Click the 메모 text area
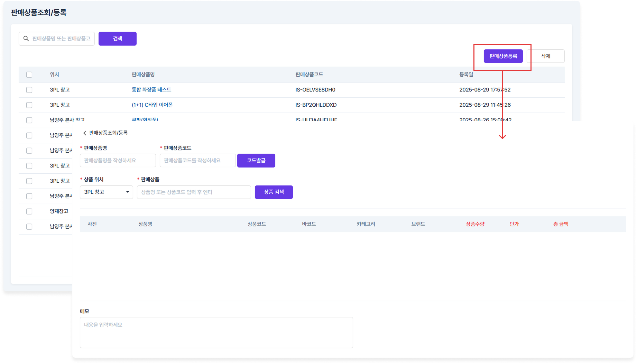The height and width of the screenshot is (364, 637). coord(216,332)
